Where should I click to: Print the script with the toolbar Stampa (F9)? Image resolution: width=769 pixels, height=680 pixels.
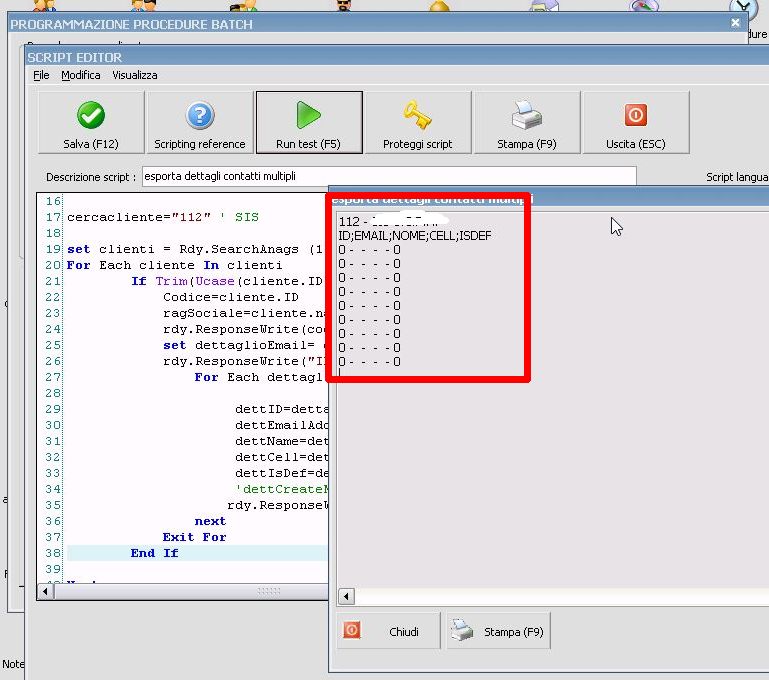(527, 122)
